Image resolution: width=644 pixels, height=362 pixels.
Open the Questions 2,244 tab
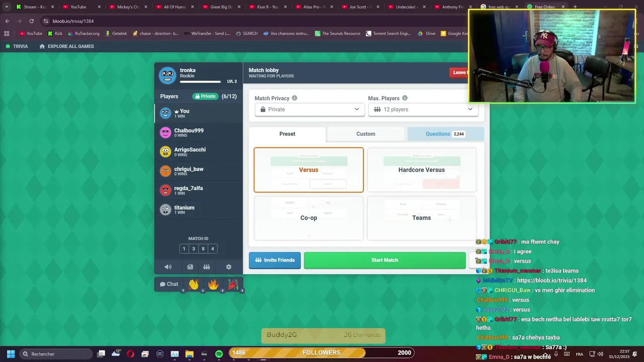coord(445,134)
